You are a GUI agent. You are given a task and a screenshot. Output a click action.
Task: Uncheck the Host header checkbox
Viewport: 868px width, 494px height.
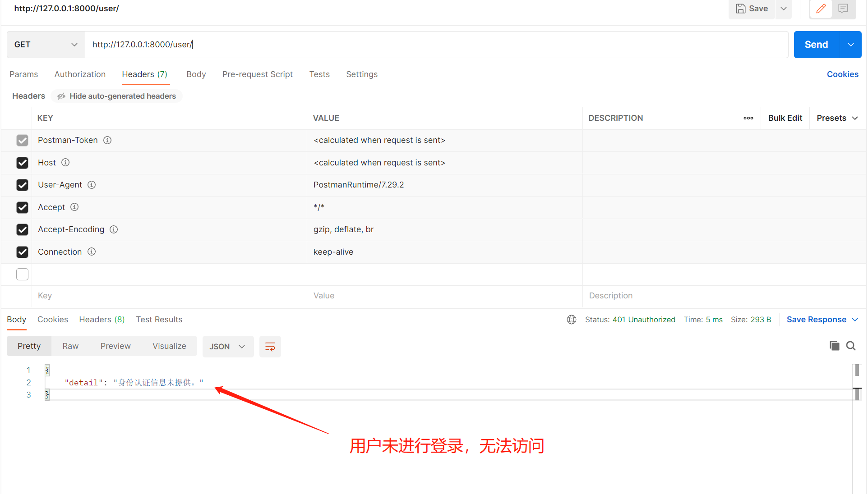22,163
